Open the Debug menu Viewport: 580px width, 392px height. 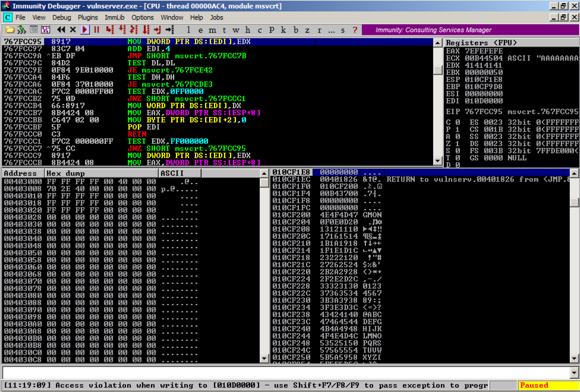pyautogui.click(x=61, y=18)
